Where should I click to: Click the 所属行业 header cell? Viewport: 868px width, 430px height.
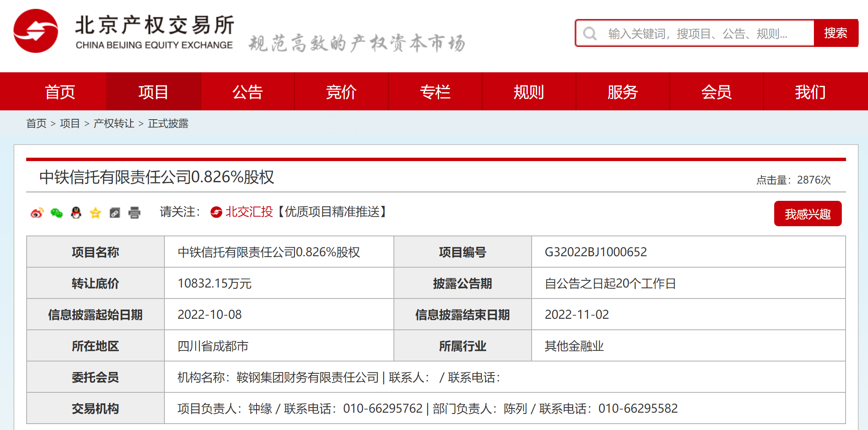(463, 346)
